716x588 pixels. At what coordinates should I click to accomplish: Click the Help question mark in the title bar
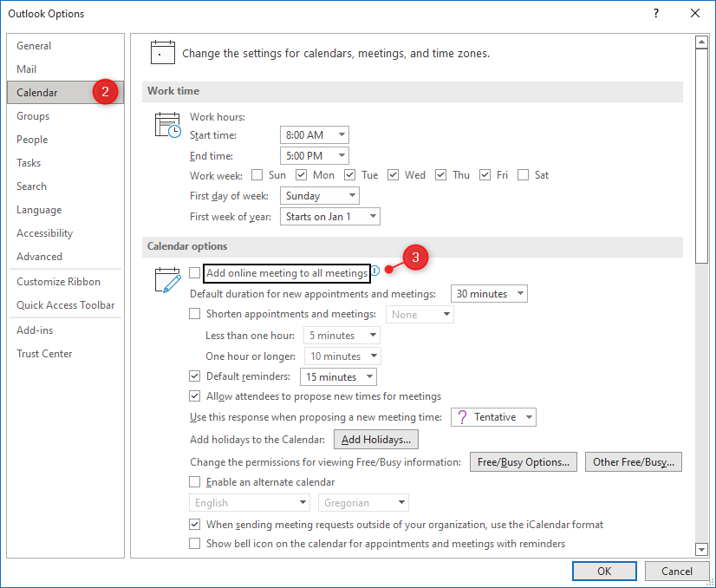655,13
